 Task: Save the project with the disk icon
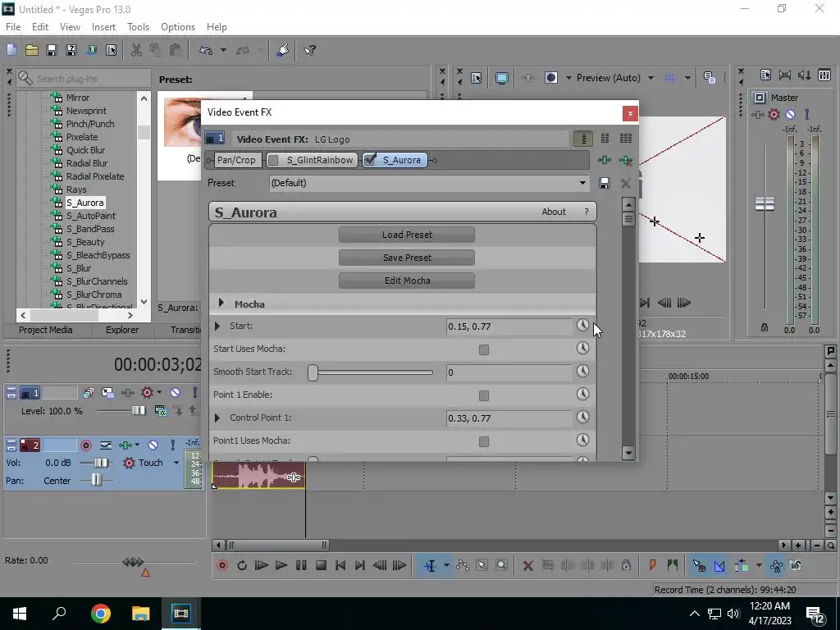tap(52, 50)
